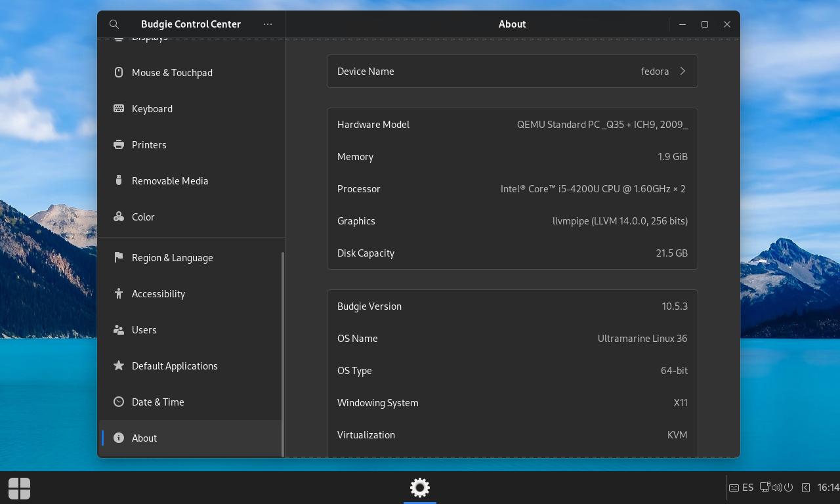This screenshot has height=504, width=840.
Task: Click the Date & Time clock icon
Action: (119, 402)
